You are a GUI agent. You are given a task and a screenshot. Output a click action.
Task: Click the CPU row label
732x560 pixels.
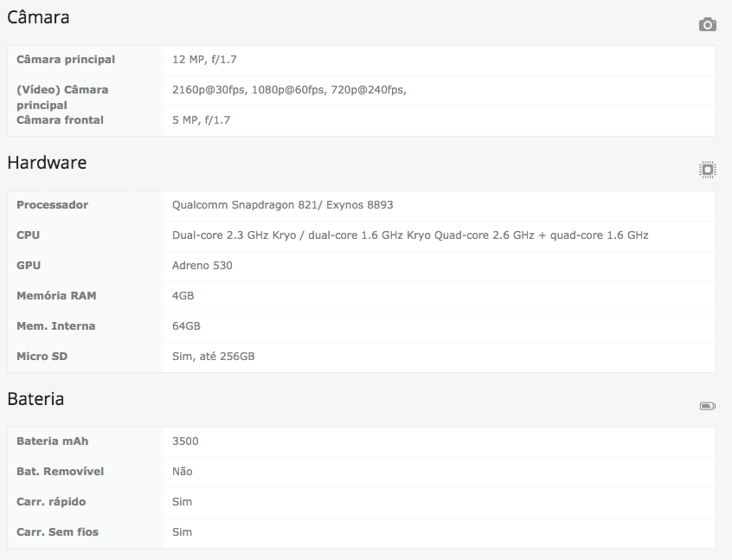point(28,235)
